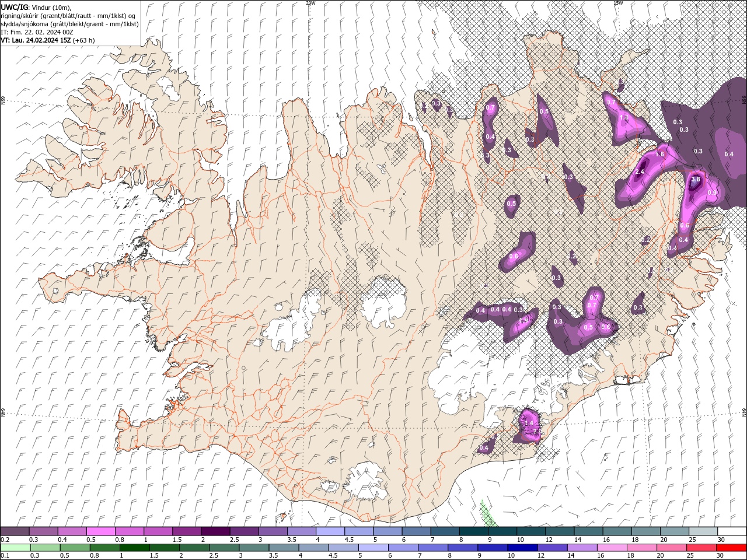
Task: Click the bright pink 0.5 swatch in top legend row
Action: (x=100, y=531)
